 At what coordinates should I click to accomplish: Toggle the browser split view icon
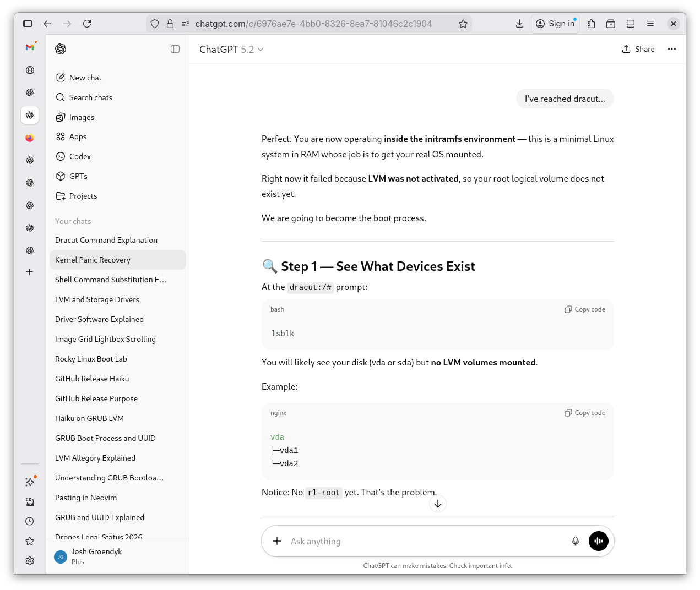pos(631,24)
